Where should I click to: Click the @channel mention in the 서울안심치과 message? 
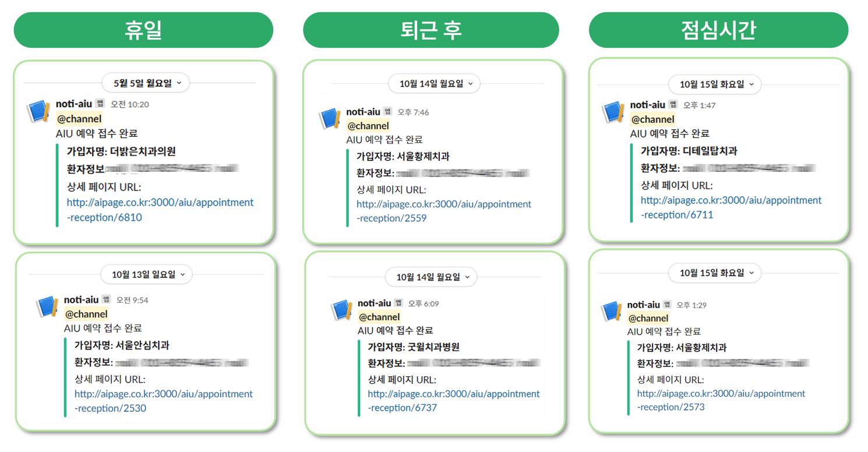pos(86,314)
